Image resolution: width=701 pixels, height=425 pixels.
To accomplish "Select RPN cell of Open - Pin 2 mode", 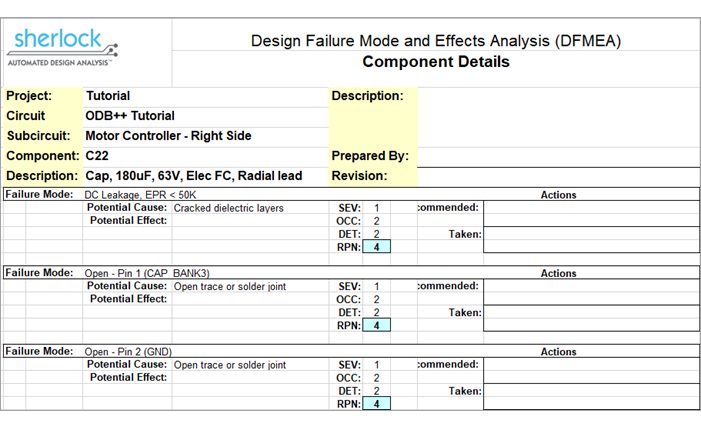I will pyautogui.click(x=376, y=404).
